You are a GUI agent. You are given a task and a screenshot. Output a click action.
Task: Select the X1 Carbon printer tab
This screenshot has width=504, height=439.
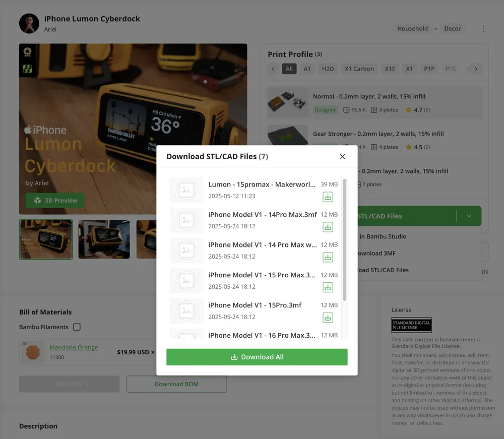[x=359, y=69]
